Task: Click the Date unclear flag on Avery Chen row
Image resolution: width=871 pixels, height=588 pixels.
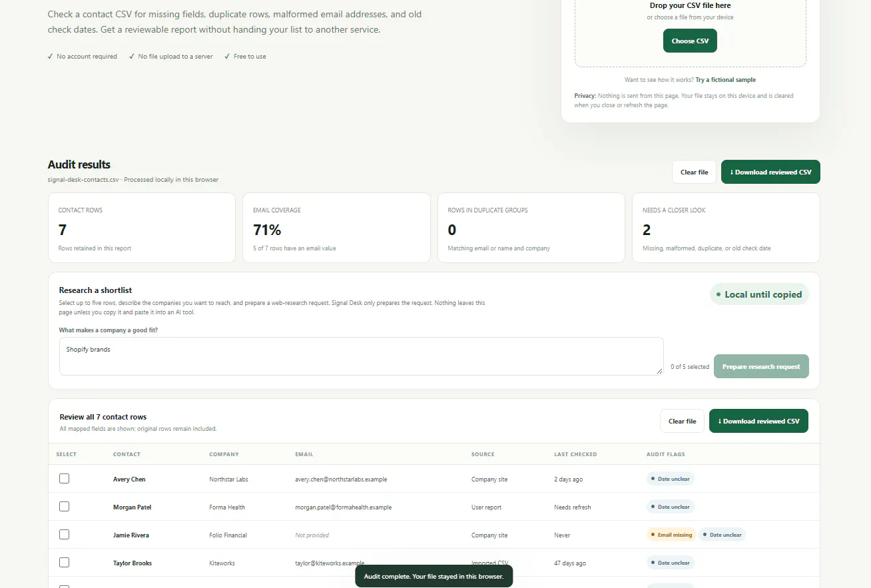Action: click(670, 479)
